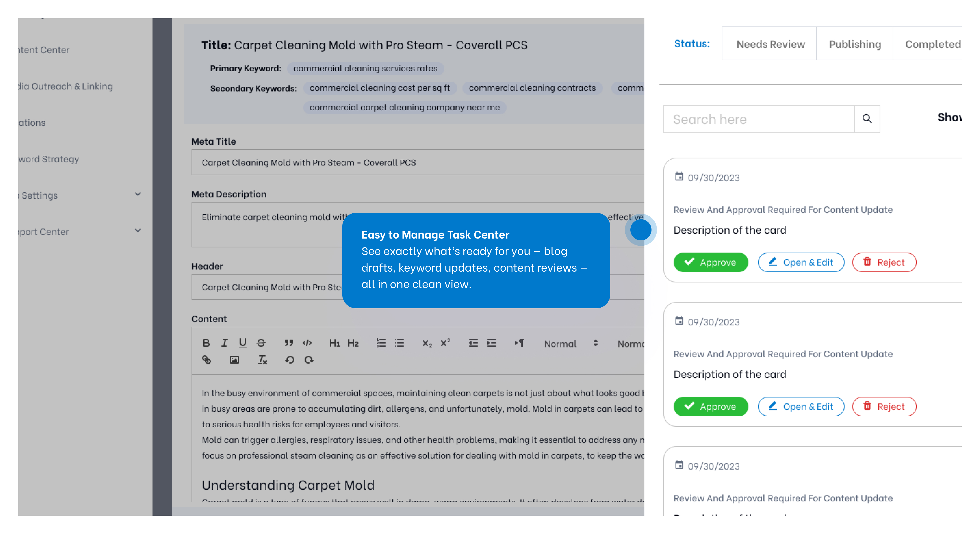
Task: Undo last edit in editor
Action: click(x=290, y=360)
